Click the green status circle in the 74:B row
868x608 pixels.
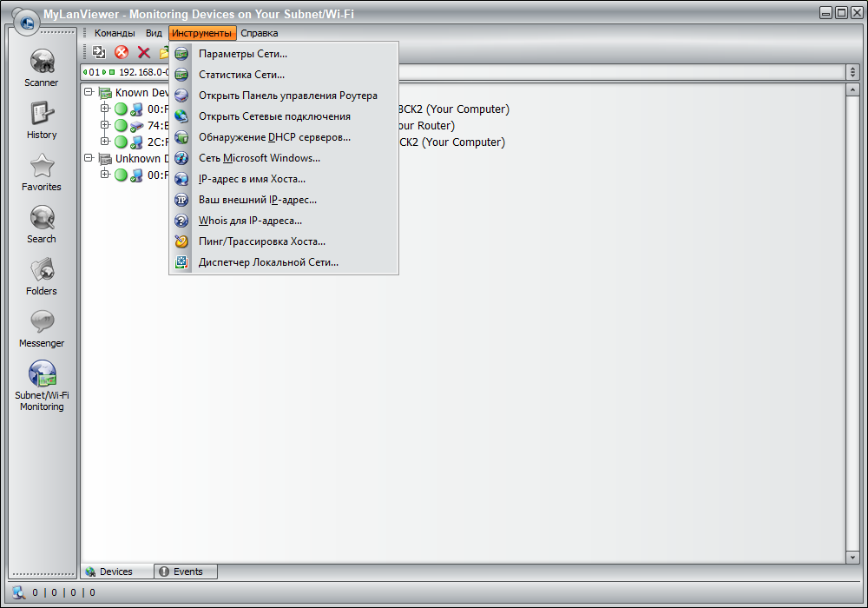click(121, 126)
